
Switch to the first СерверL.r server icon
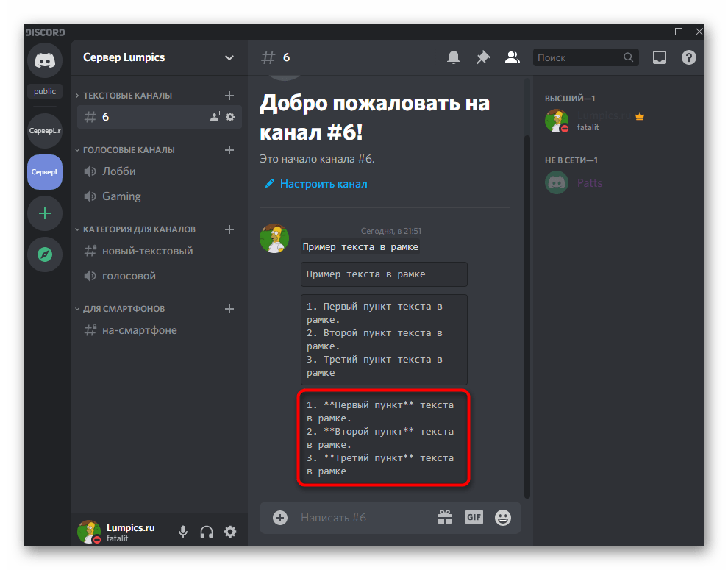coord(45,130)
